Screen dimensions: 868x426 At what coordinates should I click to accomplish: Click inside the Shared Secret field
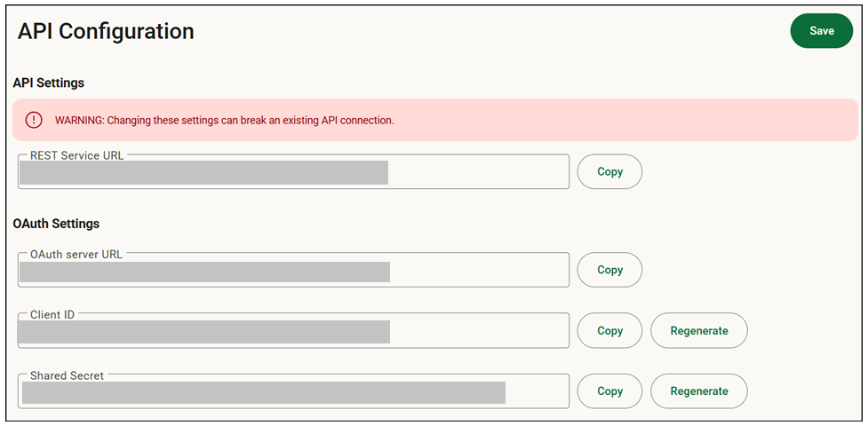[293, 391]
